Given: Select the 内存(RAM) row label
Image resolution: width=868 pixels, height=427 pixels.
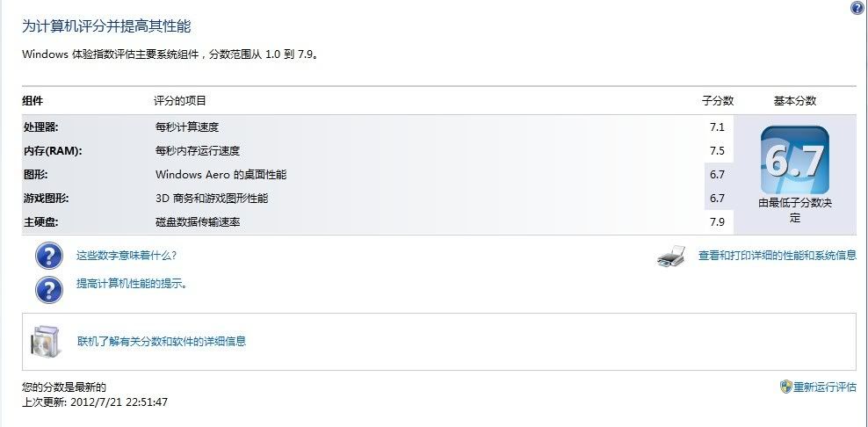Looking at the screenshot, I should pos(53,150).
